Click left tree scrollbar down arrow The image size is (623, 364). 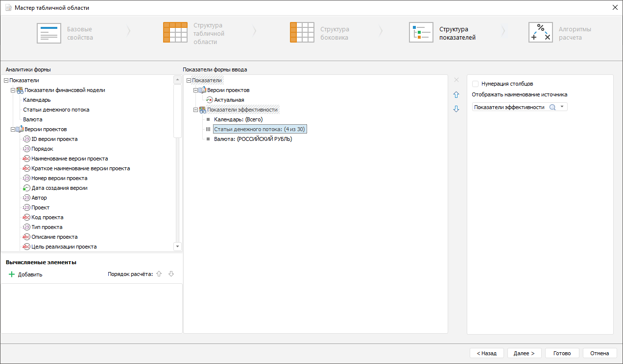click(177, 247)
